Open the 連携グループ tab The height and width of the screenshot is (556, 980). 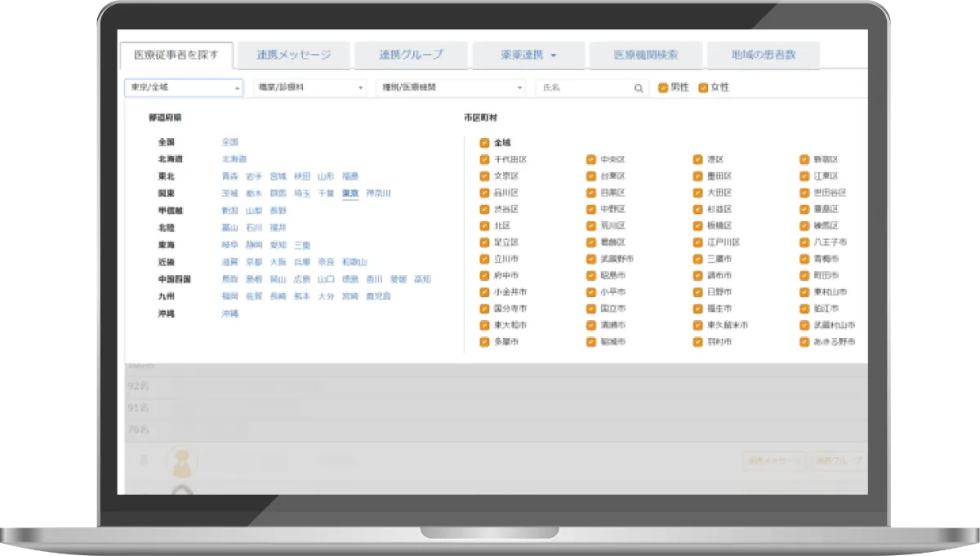pos(411,56)
